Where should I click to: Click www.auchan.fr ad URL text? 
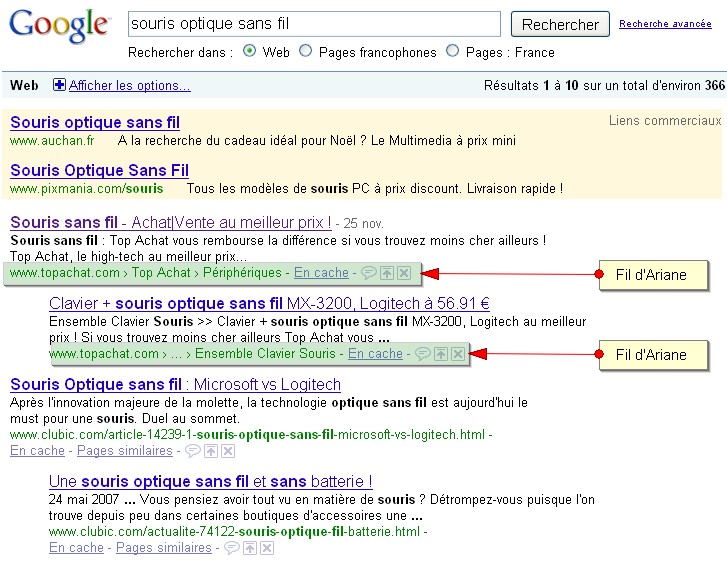point(52,140)
